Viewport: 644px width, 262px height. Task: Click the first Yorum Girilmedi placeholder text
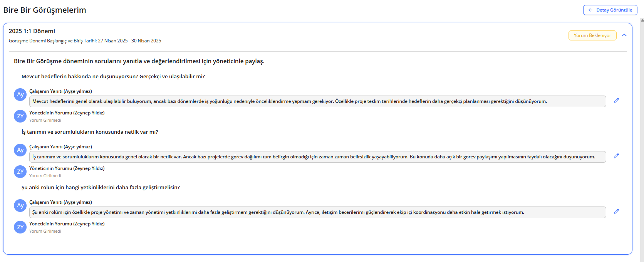pos(45,120)
